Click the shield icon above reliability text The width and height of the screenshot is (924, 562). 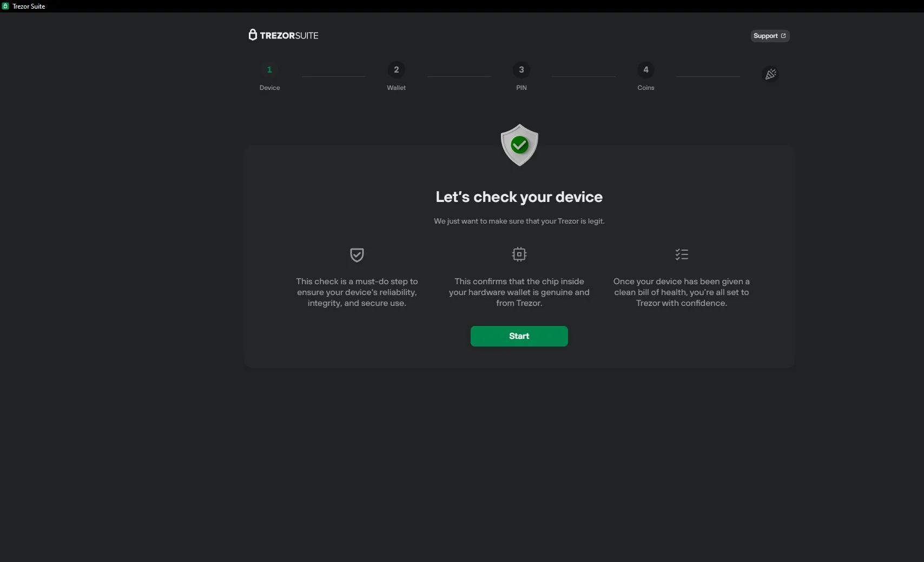pos(357,254)
